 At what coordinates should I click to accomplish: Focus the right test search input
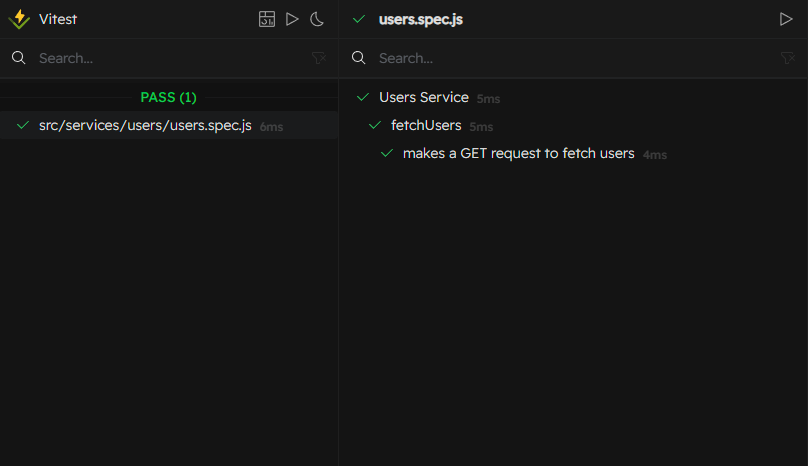[x=570, y=58]
